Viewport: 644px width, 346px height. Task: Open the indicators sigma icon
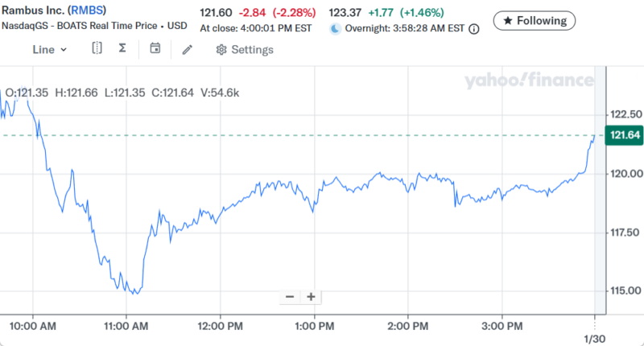(x=122, y=49)
